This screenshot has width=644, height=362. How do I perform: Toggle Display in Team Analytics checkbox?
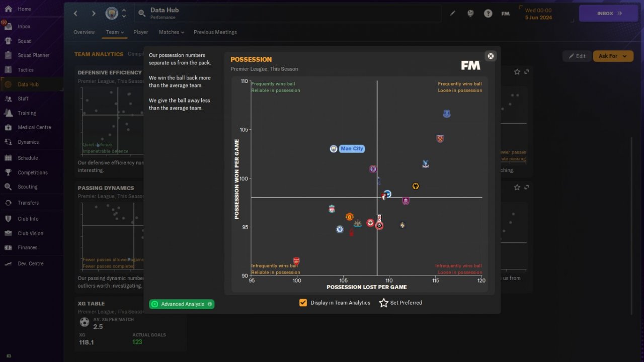pos(303,303)
